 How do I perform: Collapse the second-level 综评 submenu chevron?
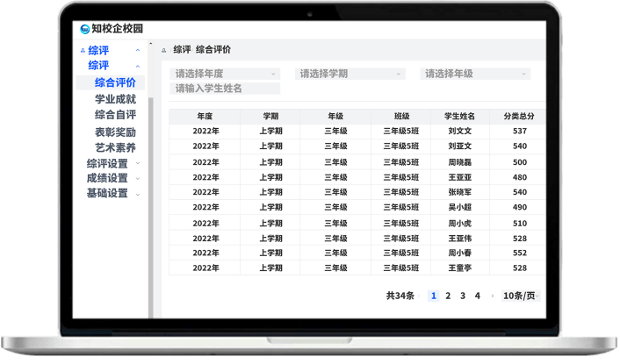[x=137, y=66]
